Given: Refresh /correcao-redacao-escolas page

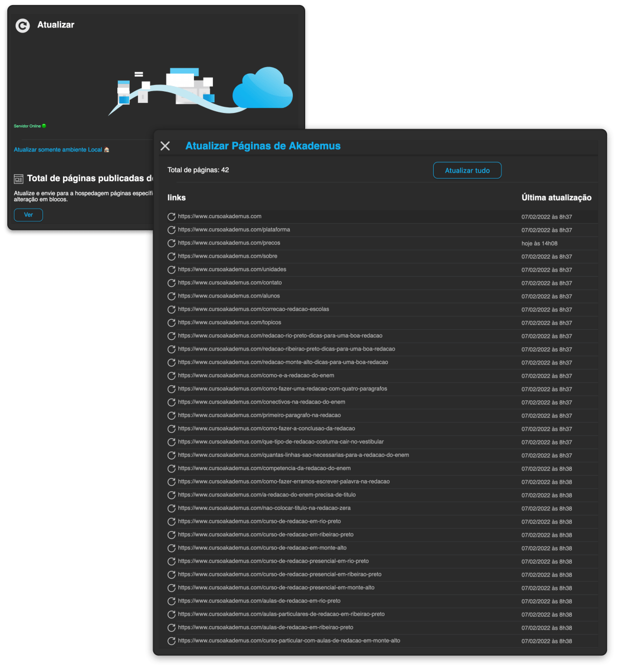Looking at the screenshot, I should click(x=172, y=309).
